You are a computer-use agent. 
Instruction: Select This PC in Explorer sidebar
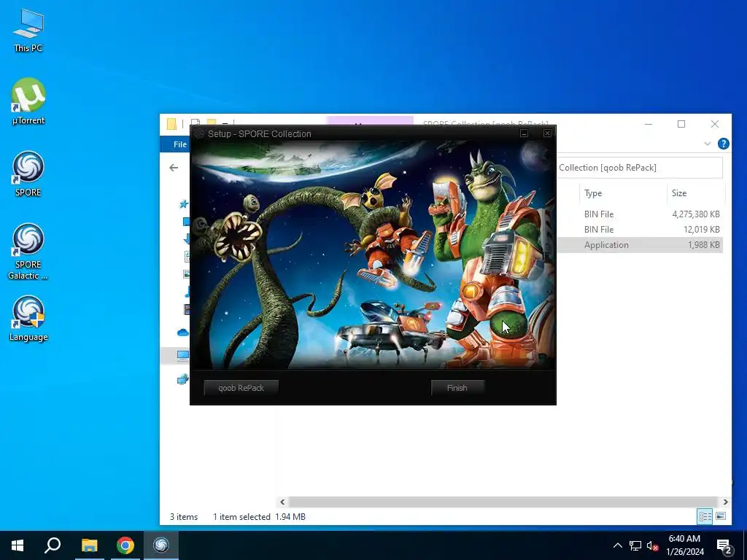click(183, 355)
